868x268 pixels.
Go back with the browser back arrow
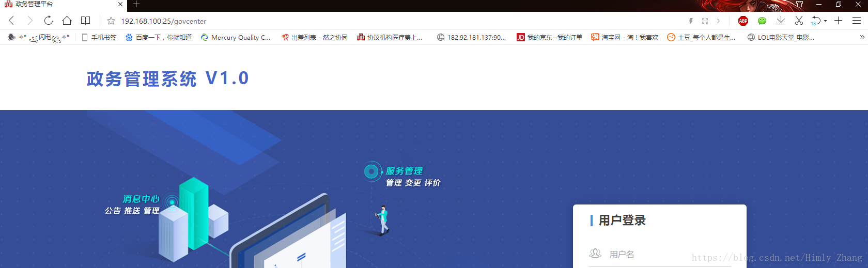[11, 21]
